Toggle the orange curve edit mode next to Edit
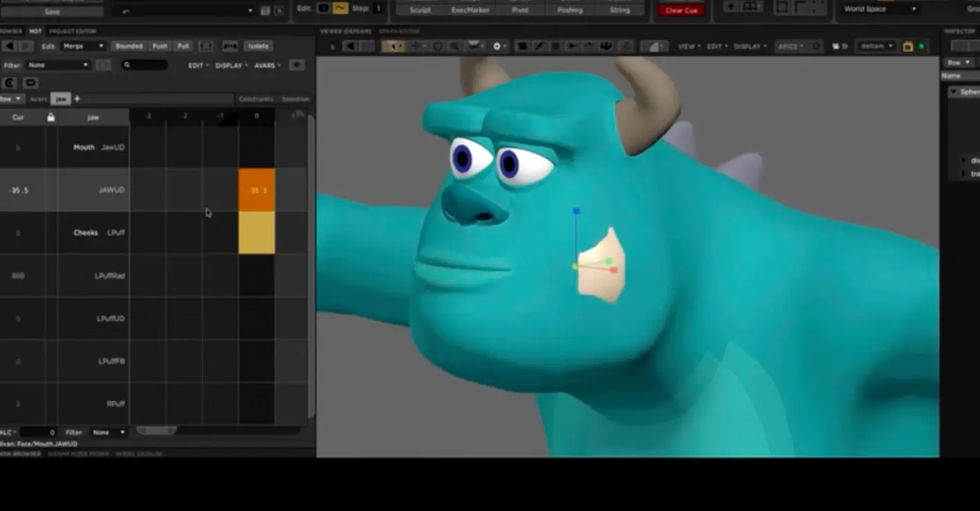The height and width of the screenshot is (511, 980). click(339, 8)
